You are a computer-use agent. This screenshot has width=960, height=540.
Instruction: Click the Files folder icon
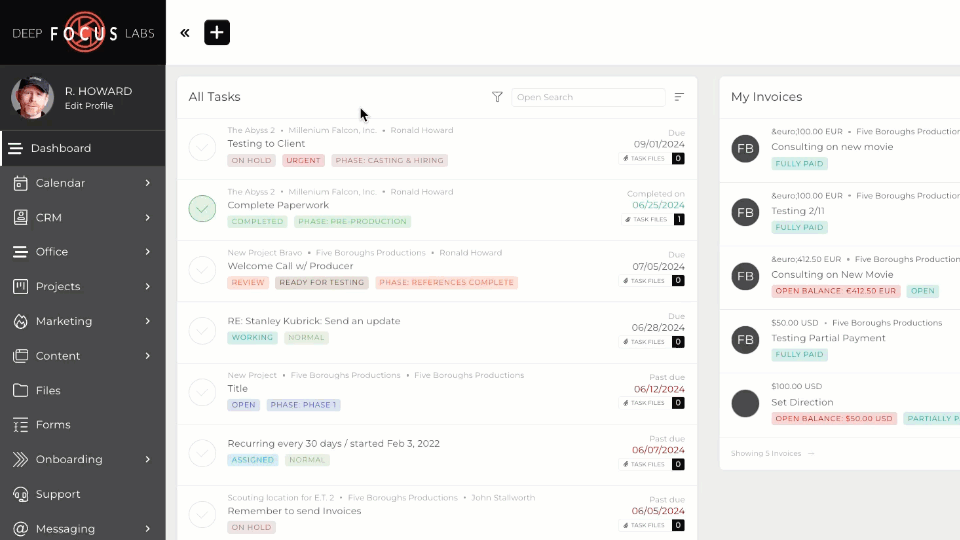tap(20, 390)
